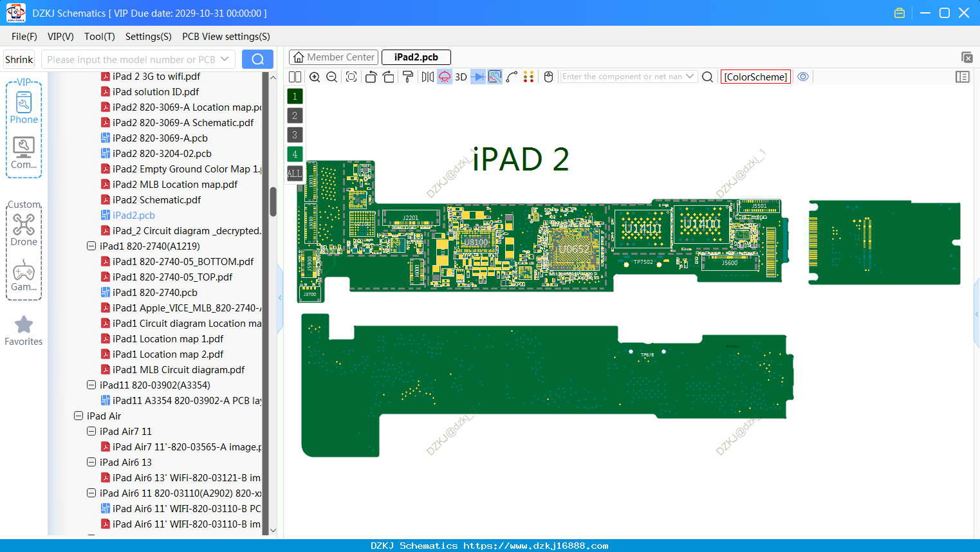Select the Phone category in sidebar
This screenshot has height=552, width=980.
[x=24, y=107]
